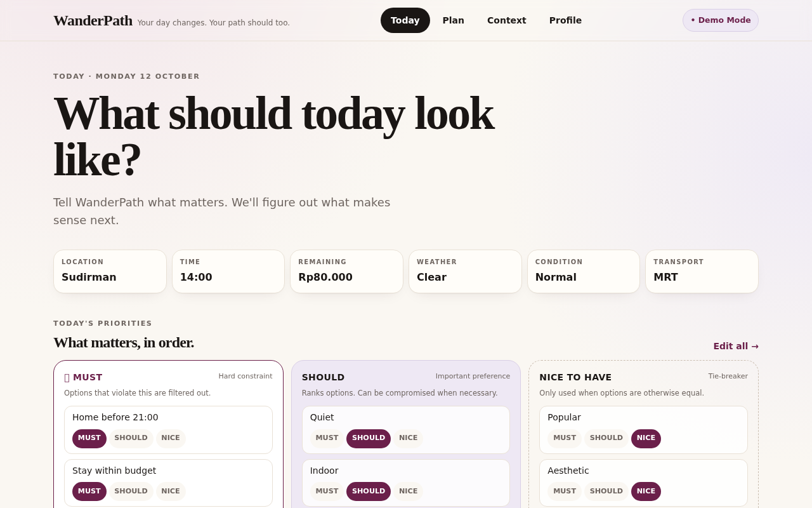Select the Transport MRT card

coord(702,271)
